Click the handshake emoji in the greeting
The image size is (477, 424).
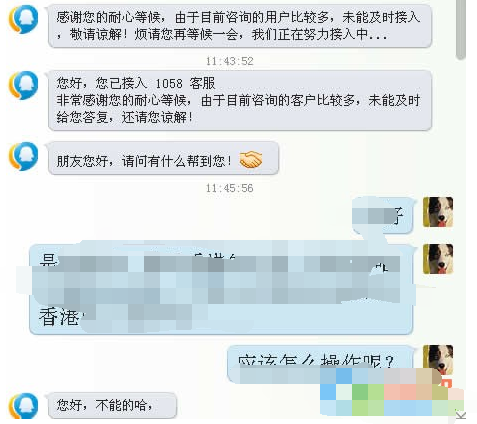(251, 159)
